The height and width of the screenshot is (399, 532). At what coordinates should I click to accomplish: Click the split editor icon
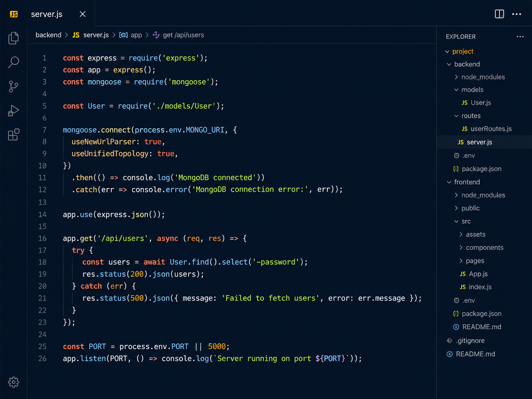click(x=499, y=14)
